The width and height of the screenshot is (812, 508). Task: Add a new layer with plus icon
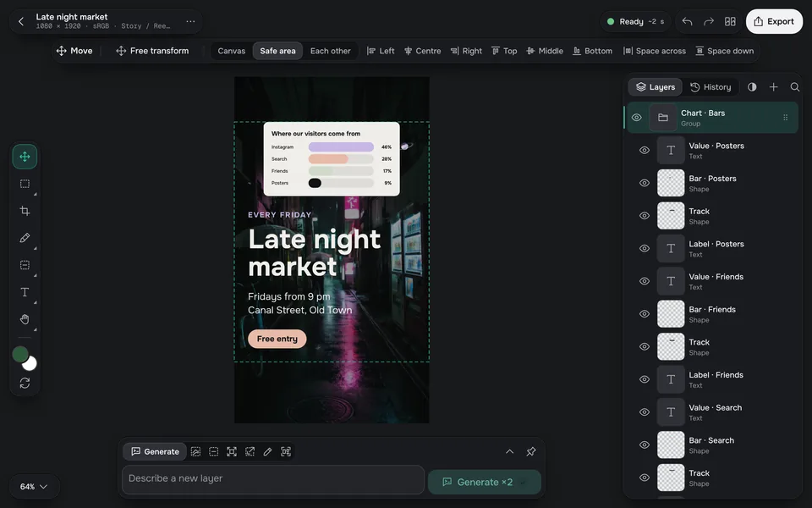pyautogui.click(x=773, y=87)
